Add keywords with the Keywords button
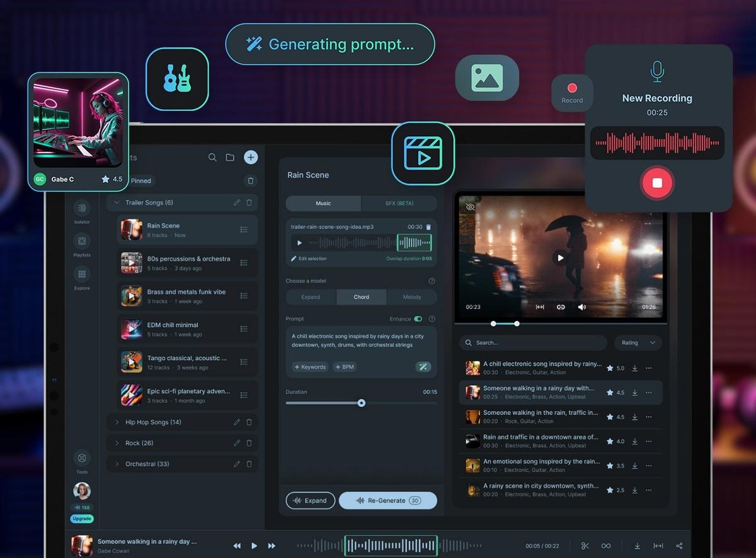 [x=310, y=367]
